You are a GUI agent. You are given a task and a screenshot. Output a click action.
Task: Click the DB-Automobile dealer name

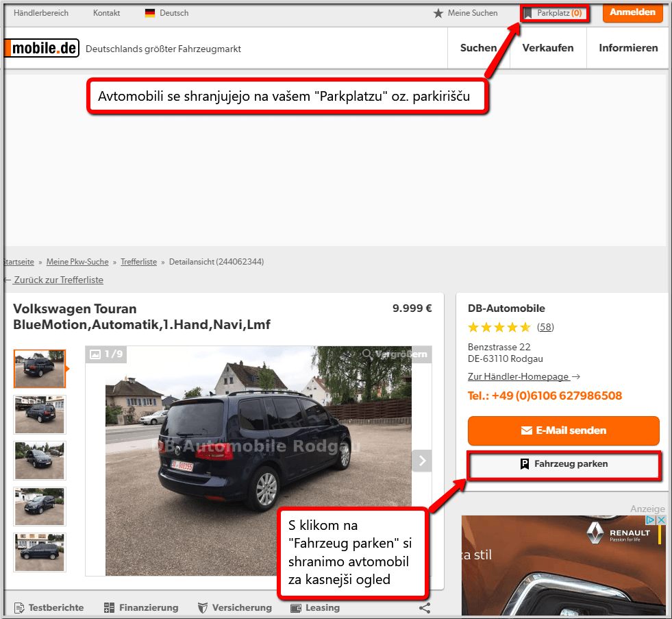tap(506, 308)
